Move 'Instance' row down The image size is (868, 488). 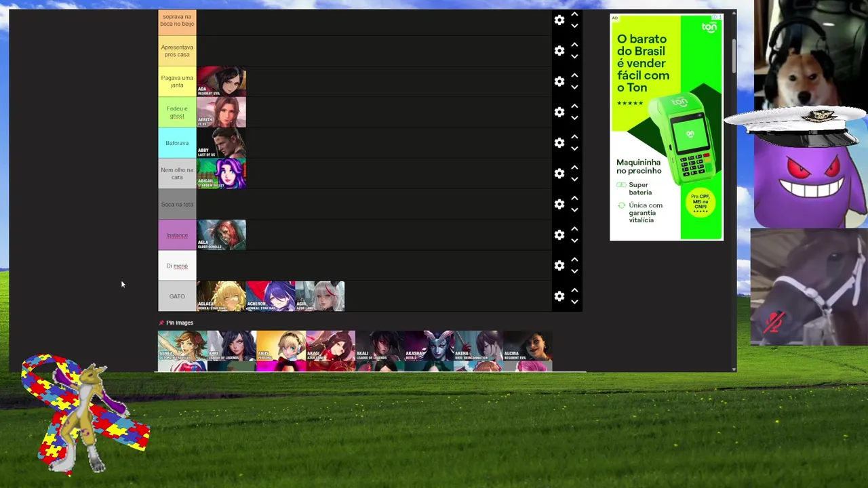pyautogui.click(x=574, y=241)
